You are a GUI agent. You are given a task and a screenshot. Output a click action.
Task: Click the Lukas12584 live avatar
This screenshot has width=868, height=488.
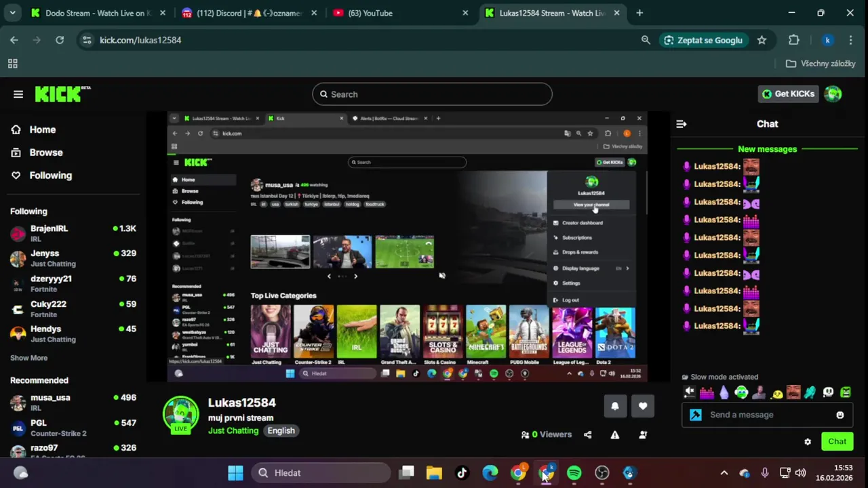180,414
